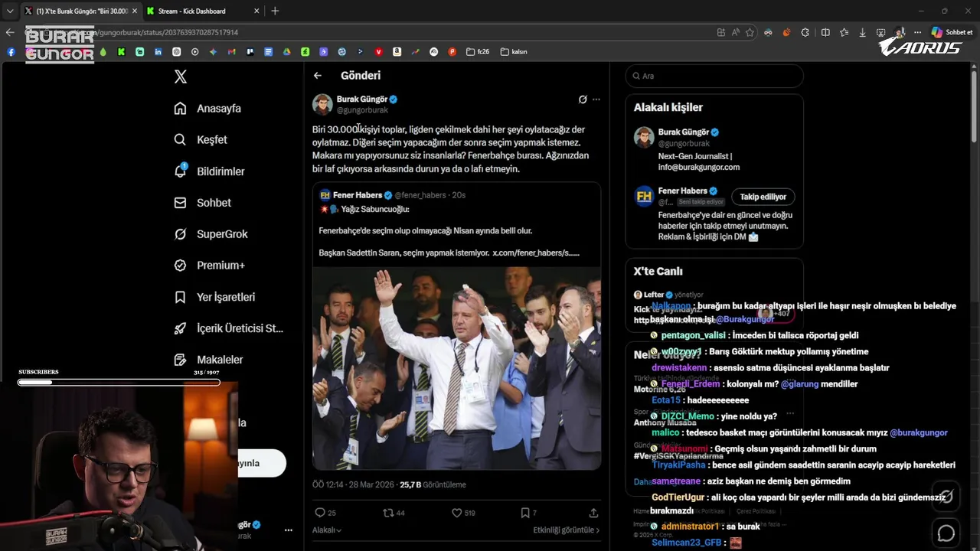Open Burak Güngör in Alakalı kişiler
This screenshot has height=551, width=980.
(683, 132)
